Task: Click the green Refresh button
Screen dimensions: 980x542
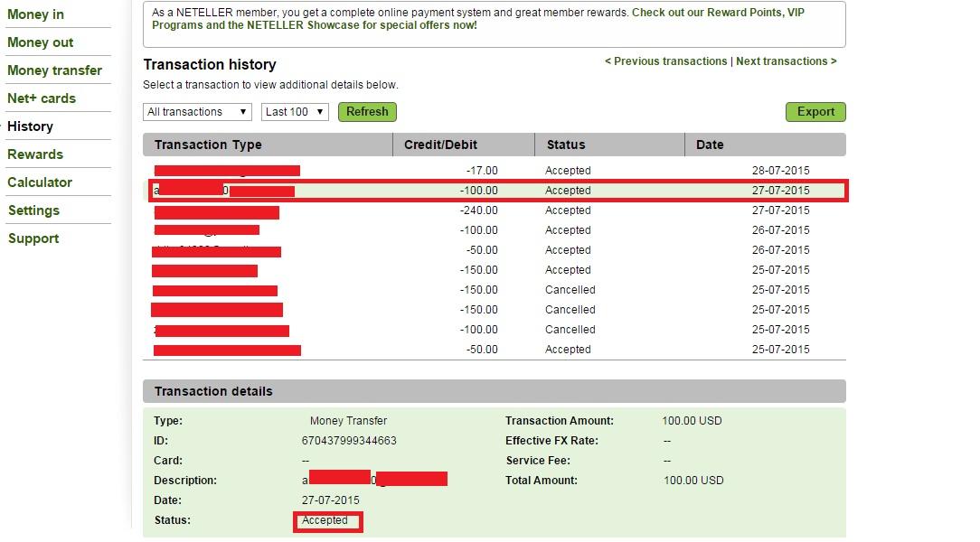Action: [x=367, y=112]
